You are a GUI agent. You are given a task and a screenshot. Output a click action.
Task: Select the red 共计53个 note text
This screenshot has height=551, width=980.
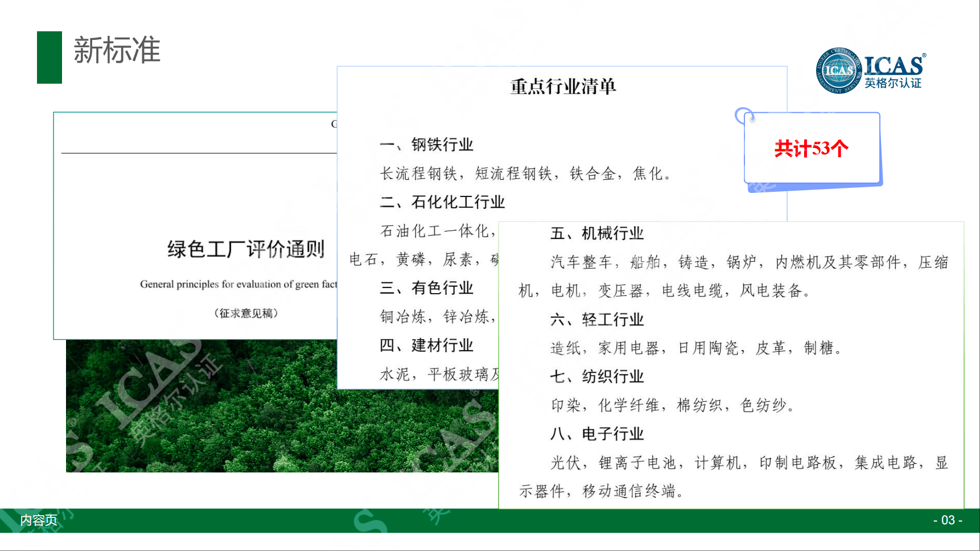tap(811, 149)
